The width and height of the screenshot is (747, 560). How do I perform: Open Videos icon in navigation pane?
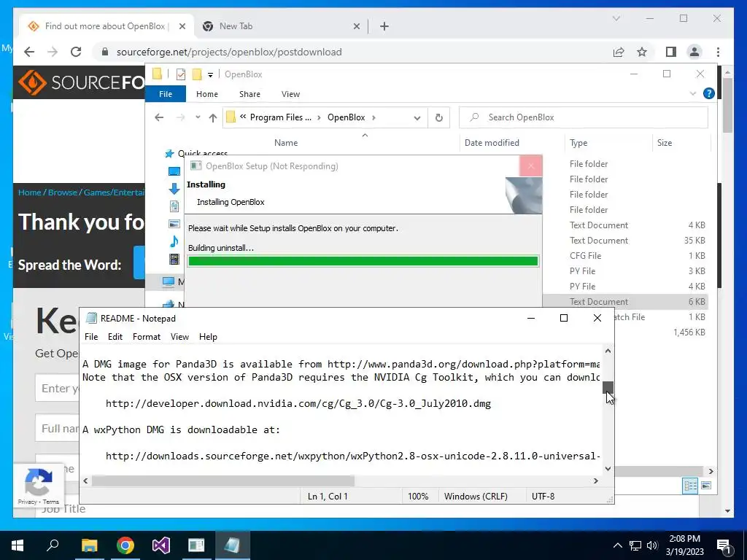(174, 259)
